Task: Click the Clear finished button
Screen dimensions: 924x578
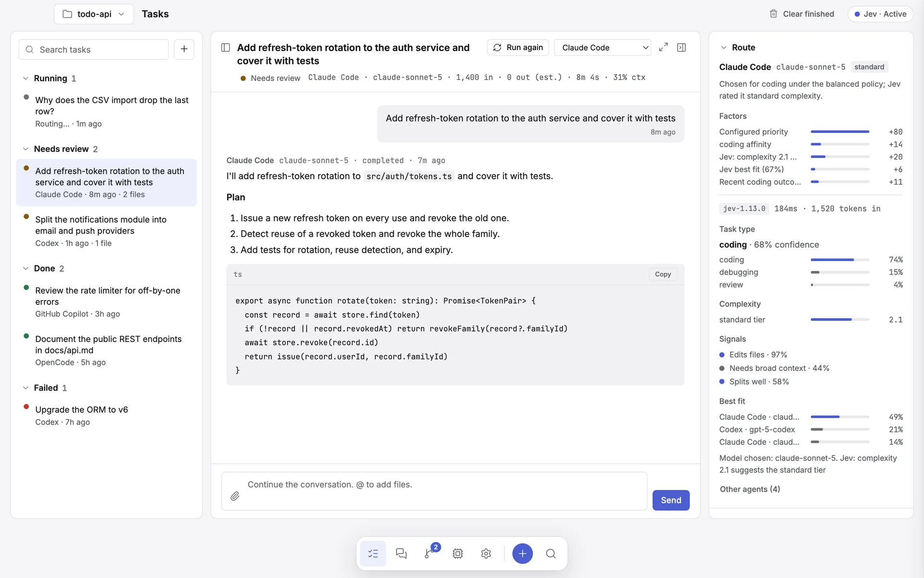Action: (802, 14)
